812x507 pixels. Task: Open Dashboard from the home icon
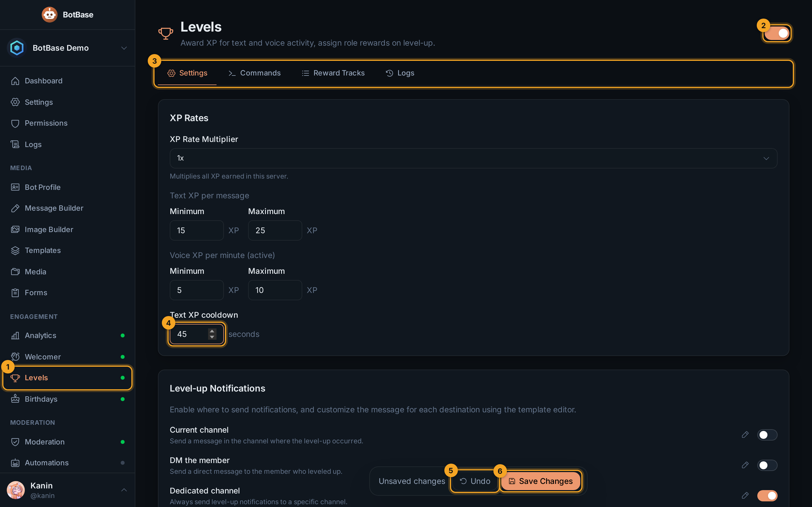pyautogui.click(x=15, y=81)
